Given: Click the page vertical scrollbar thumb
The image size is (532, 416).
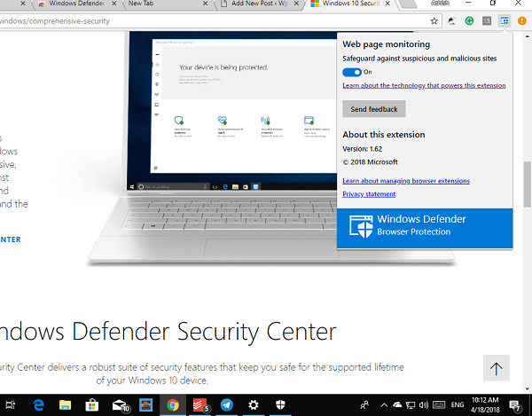Looking at the screenshot, I should tap(528, 184).
